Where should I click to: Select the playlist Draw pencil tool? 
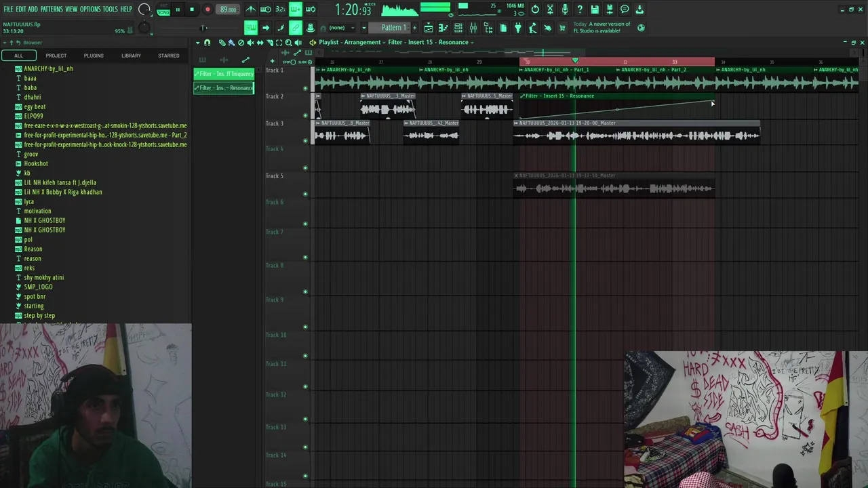point(222,43)
